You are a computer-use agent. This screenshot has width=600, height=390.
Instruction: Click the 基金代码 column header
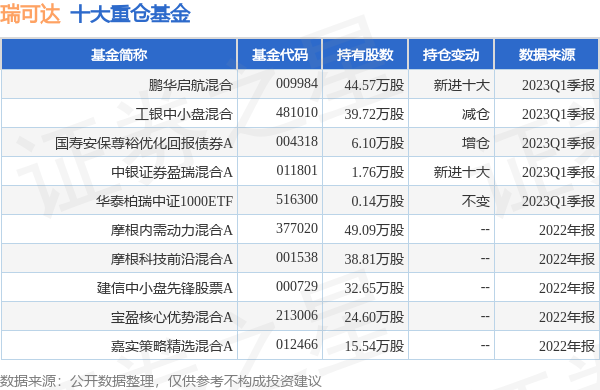pyautogui.click(x=280, y=55)
